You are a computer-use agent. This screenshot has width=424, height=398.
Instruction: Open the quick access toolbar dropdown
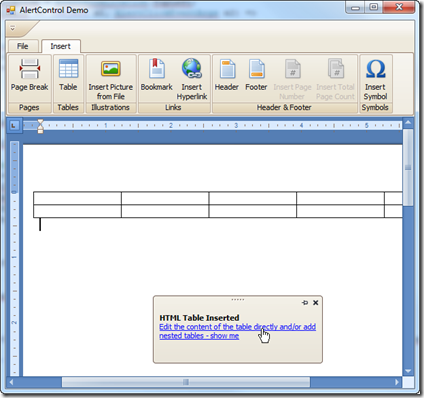click(13, 28)
